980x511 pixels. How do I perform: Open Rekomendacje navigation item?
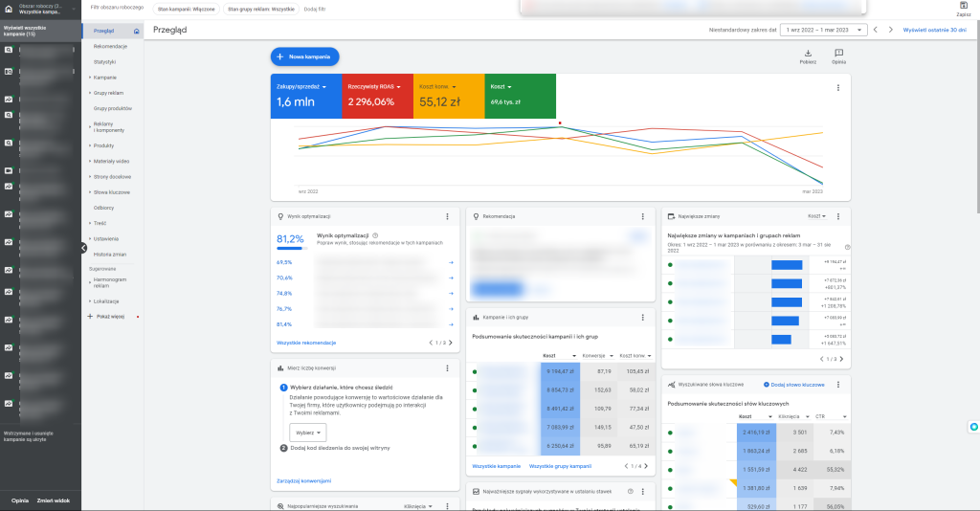point(111,46)
